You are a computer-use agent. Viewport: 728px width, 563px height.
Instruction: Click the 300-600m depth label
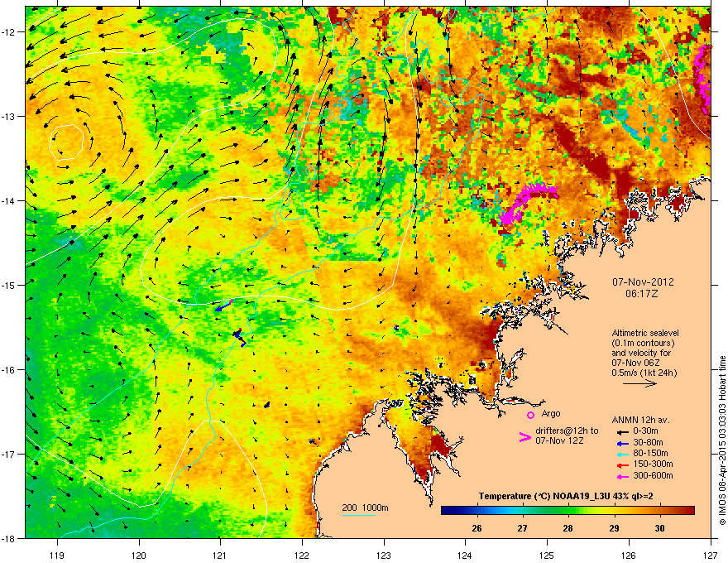pos(653,475)
